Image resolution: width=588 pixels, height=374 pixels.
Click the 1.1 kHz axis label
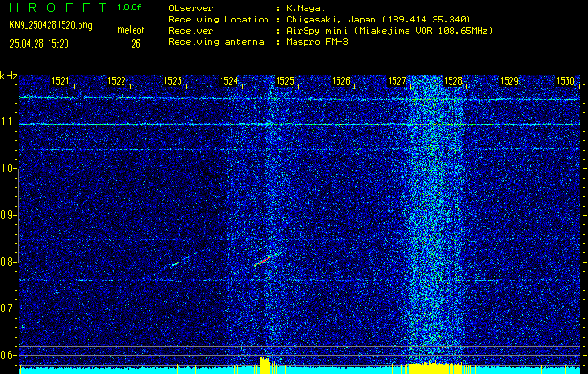point(7,122)
